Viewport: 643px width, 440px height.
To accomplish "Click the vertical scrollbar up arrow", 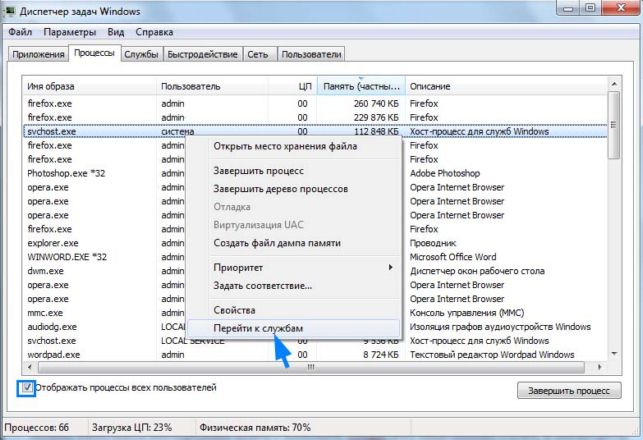I will (614, 84).
